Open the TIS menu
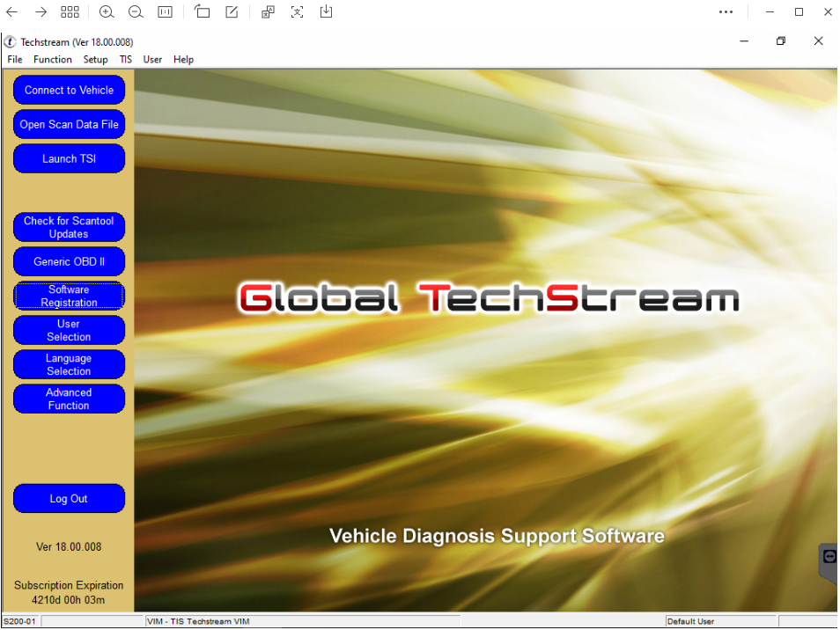Screen dimensions: 840x630 [x=125, y=60]
